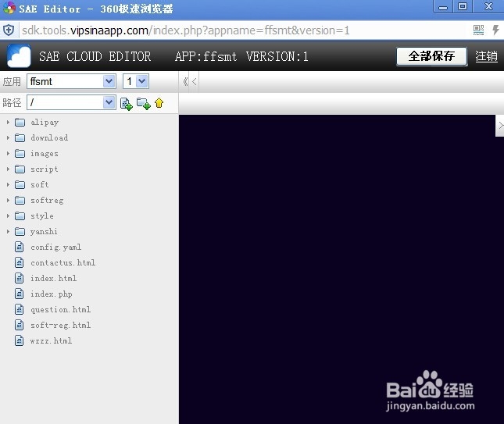Open the right-side panel arrow
This screenshot has width=504, height=424.
point(500,126)
